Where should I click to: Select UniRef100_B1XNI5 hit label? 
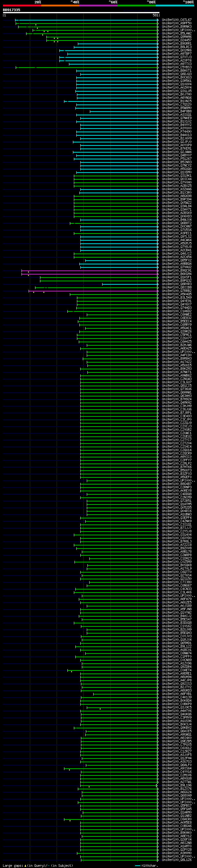tap(176, 101)
